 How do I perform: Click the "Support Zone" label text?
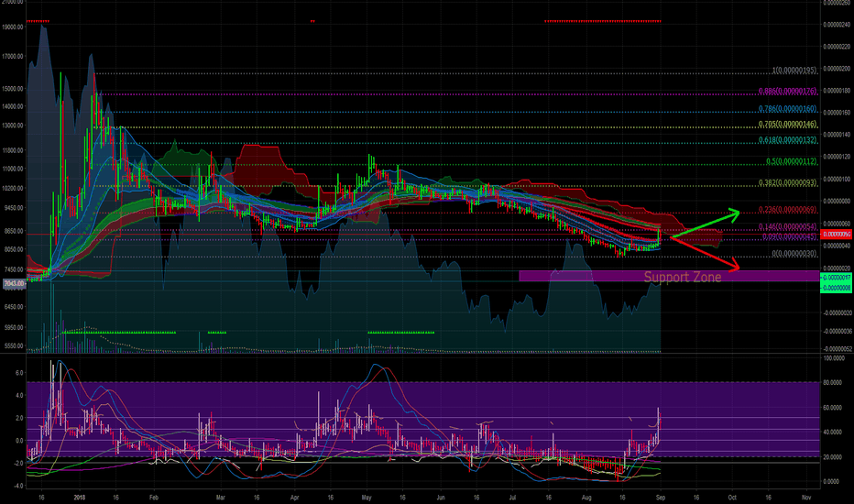coord(683,277)
